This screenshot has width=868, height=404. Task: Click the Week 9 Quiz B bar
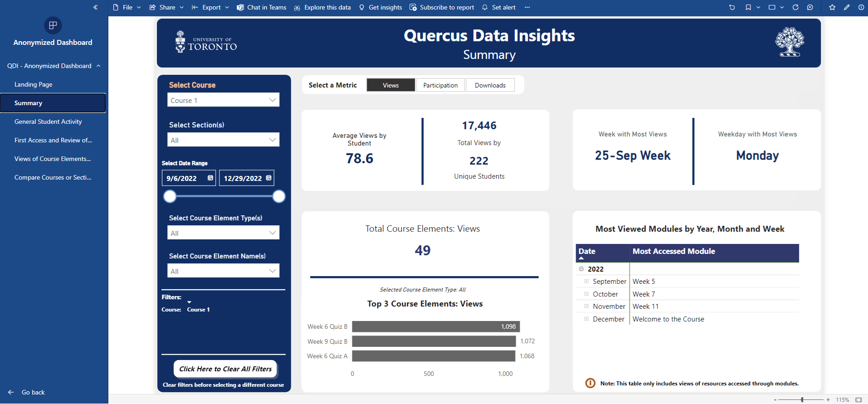[x=434, y=341]
